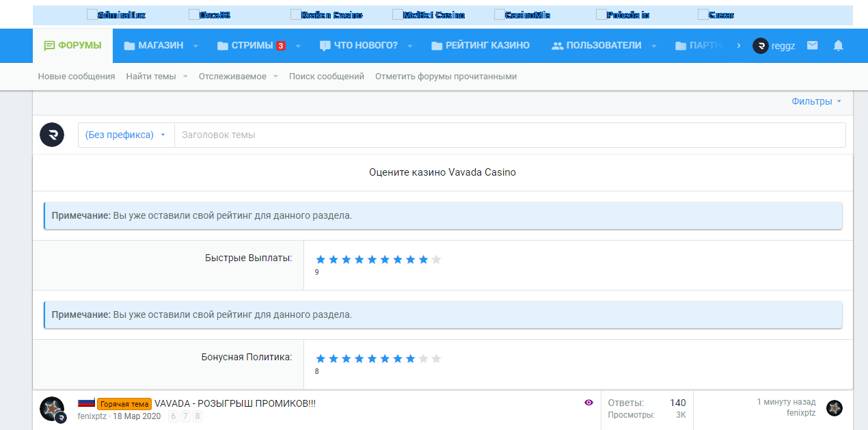Click the fenixptz avatar left of the thread title
Image resolution: width=868 pixels, height=430 pixels.
coord(52,409)
